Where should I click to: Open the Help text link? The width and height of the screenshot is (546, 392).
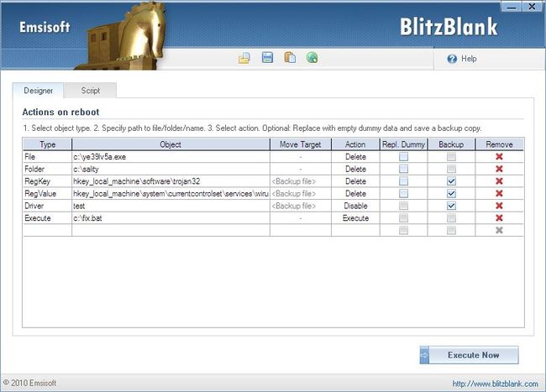469,59
